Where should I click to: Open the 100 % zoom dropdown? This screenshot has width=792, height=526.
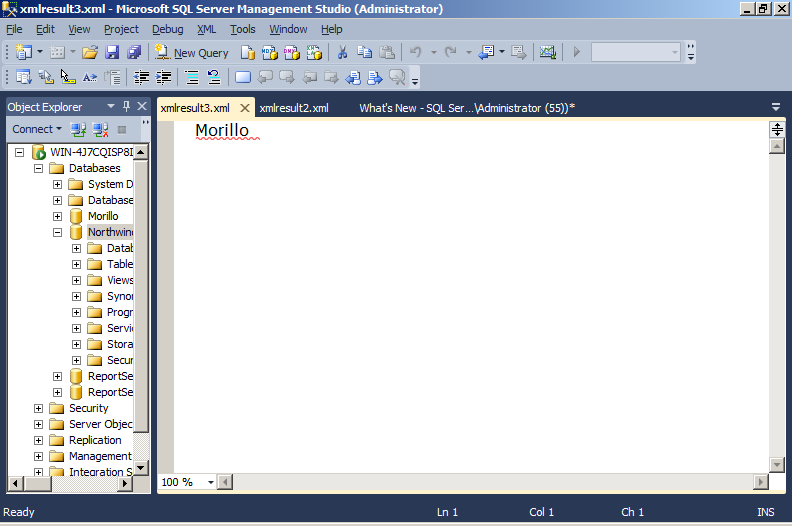pos(211,482)
